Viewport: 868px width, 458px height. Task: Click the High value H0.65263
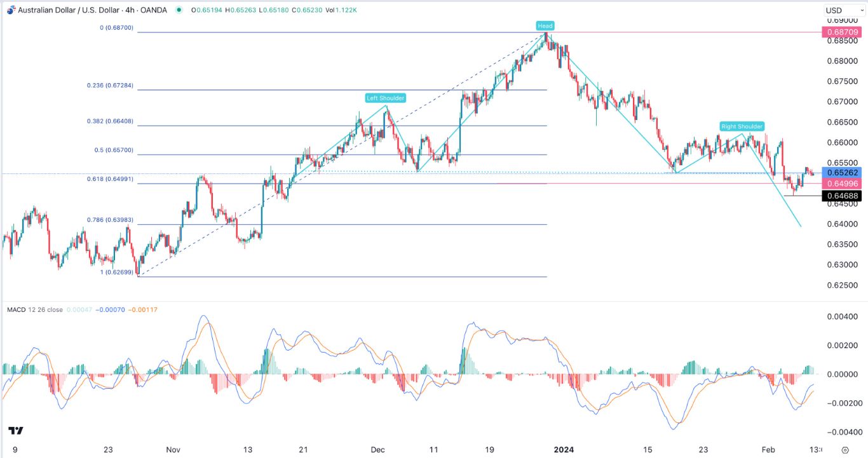(241, 10)
